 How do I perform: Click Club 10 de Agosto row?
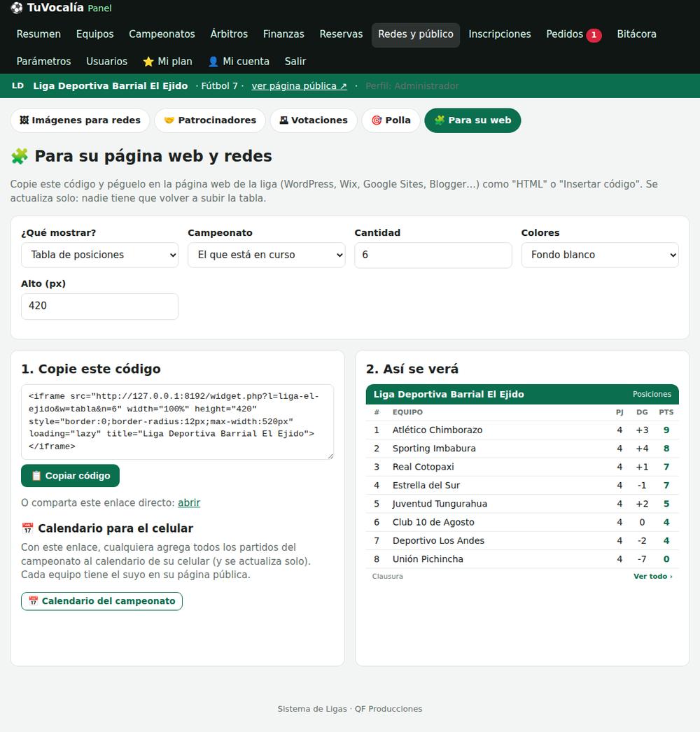[522, 522]
